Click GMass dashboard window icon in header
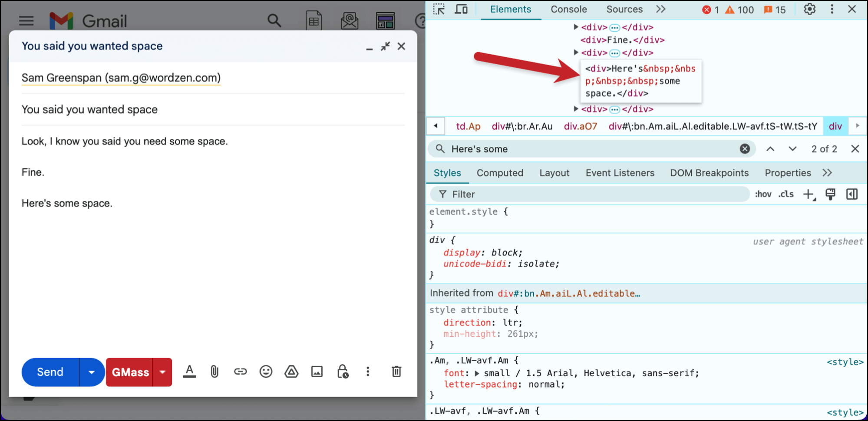 coord(385,20)
